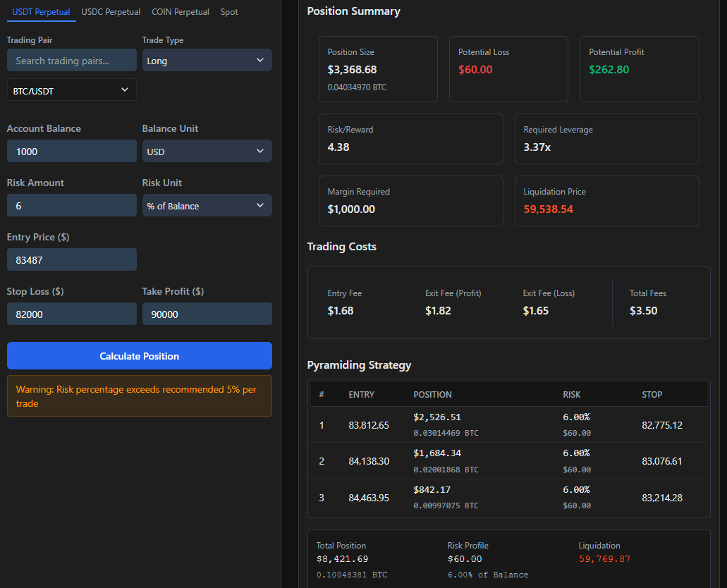Image resolution: width=727 pixels, height=588 pixels.
Task: Open the USDC Perpetual tab
Action: point(111,12)
